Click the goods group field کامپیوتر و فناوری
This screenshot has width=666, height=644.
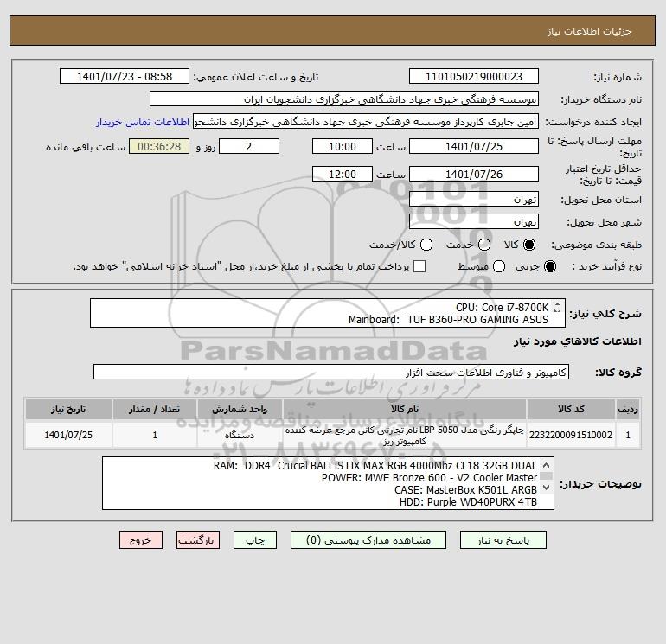(x=331, y=372)
